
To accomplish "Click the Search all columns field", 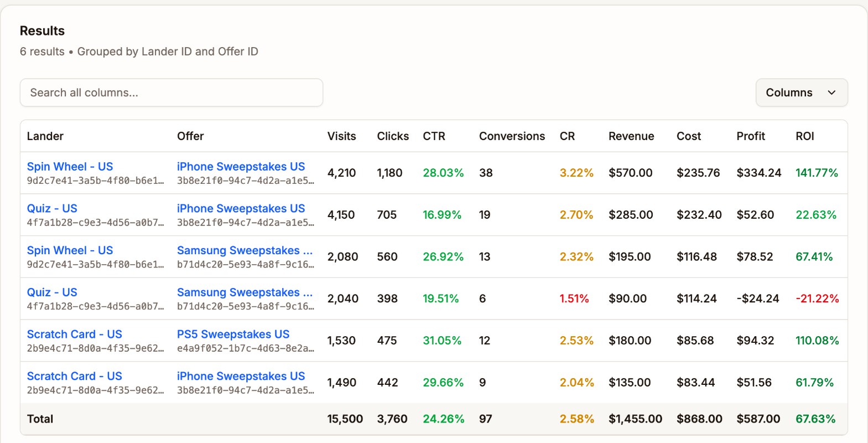I will coord(171,92).
